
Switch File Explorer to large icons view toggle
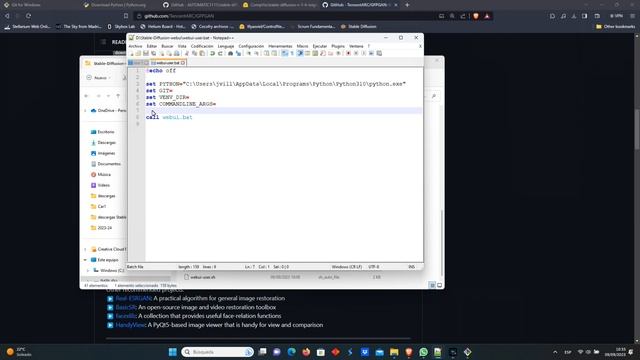click(x=440, y=285)
